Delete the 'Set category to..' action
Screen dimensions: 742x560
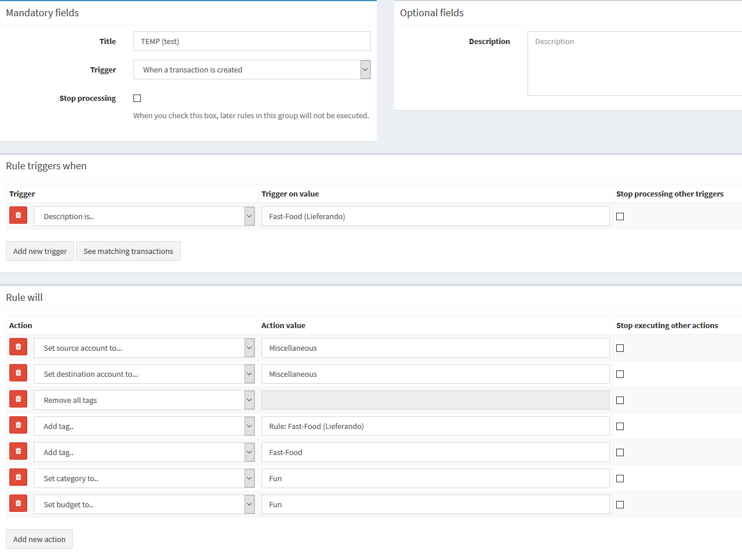click(x=18, y=477)
